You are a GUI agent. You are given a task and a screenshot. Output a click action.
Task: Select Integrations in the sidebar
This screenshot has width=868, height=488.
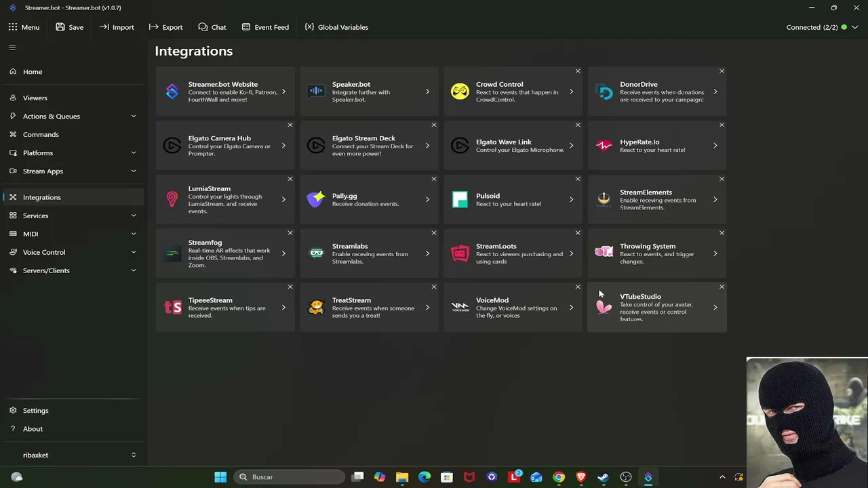[73, 197]
